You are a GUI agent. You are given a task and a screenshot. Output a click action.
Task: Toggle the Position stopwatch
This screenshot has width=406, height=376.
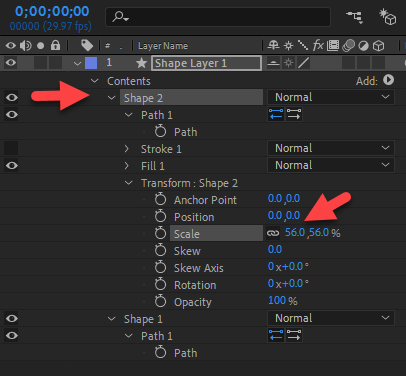tap(160, 216)
